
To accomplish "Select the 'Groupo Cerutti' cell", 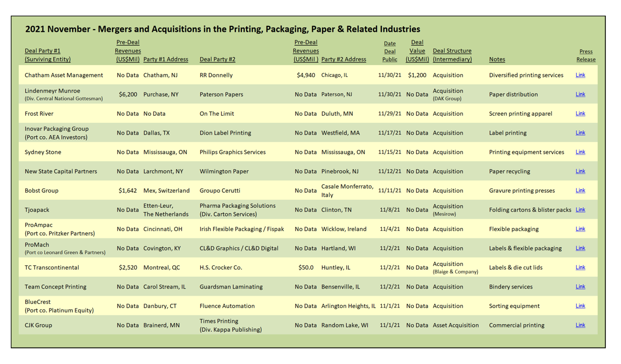I will click(220, 191).
